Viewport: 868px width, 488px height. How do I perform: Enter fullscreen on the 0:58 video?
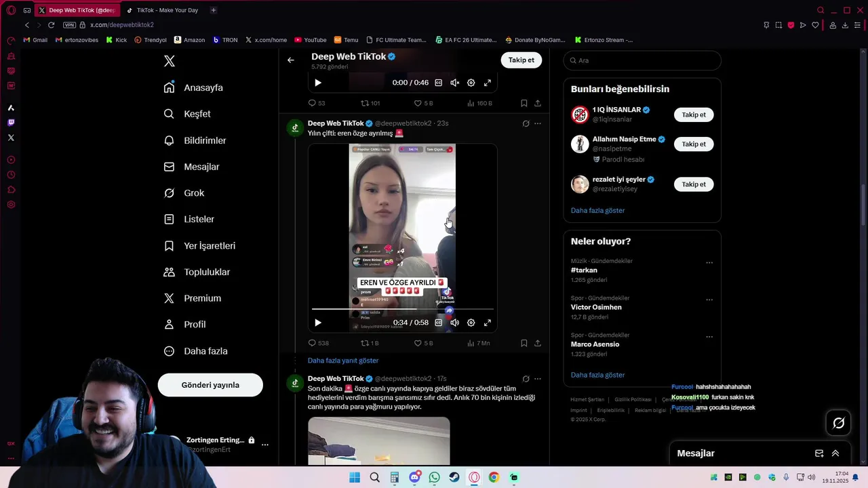[x=488, y=323]
